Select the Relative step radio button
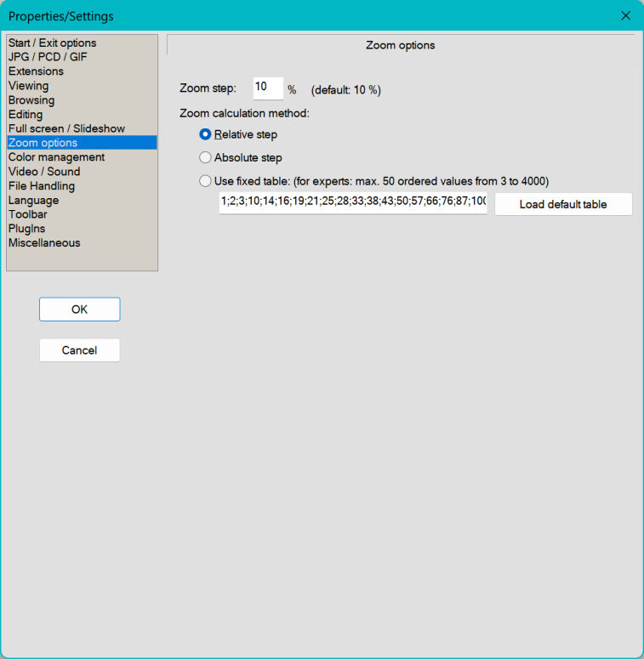Image resolution: width=644 pixels, height=659 pixels. (205, 134)
